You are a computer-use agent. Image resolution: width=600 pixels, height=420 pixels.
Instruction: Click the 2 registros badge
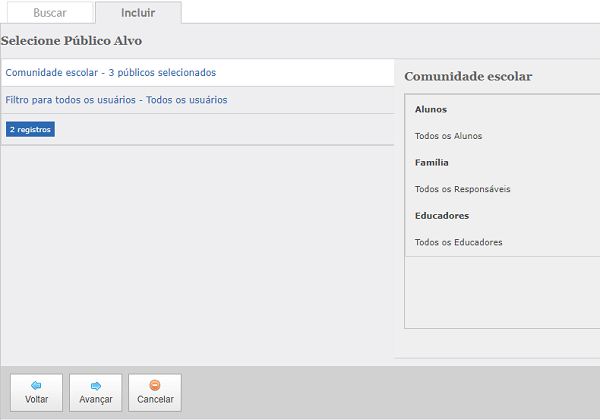pyautogui.click(x=30, y=129)
